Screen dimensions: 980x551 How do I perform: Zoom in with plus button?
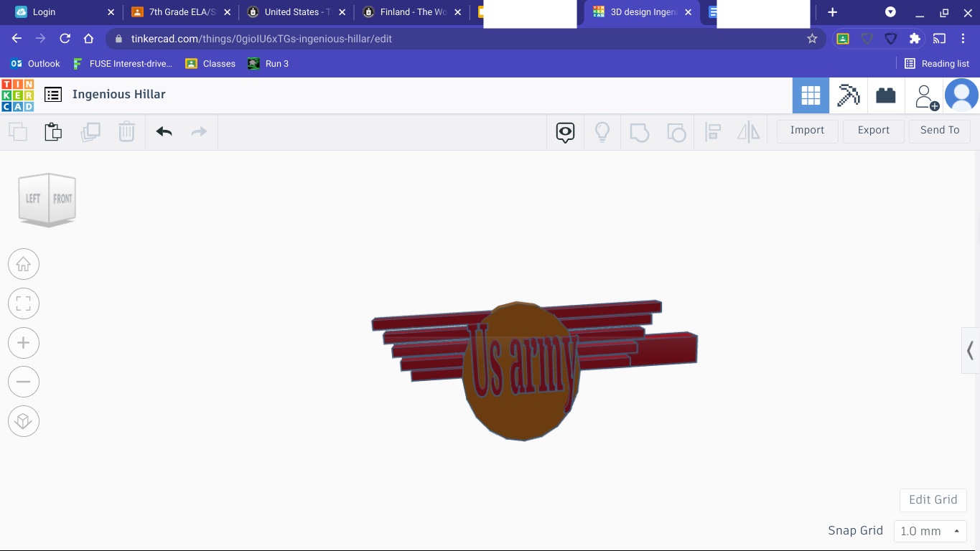[x=24, y=343]
